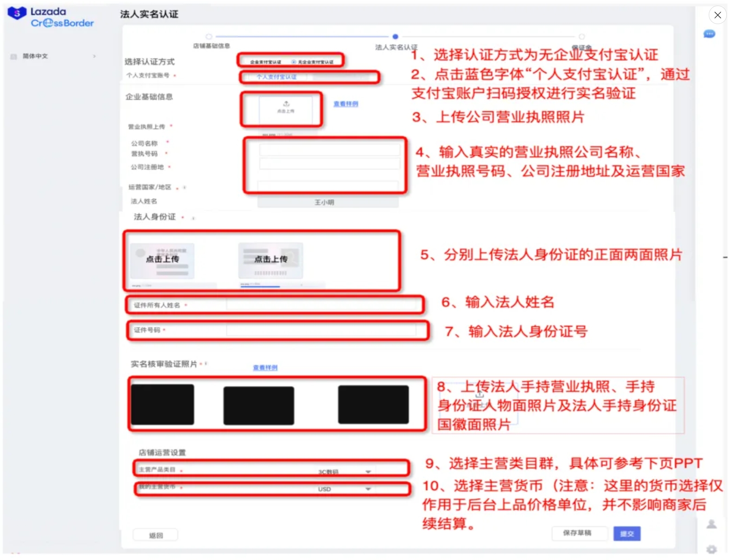731x560 pixels.
Task: Click the 返回 back button
Action: [x=156, y=535]
